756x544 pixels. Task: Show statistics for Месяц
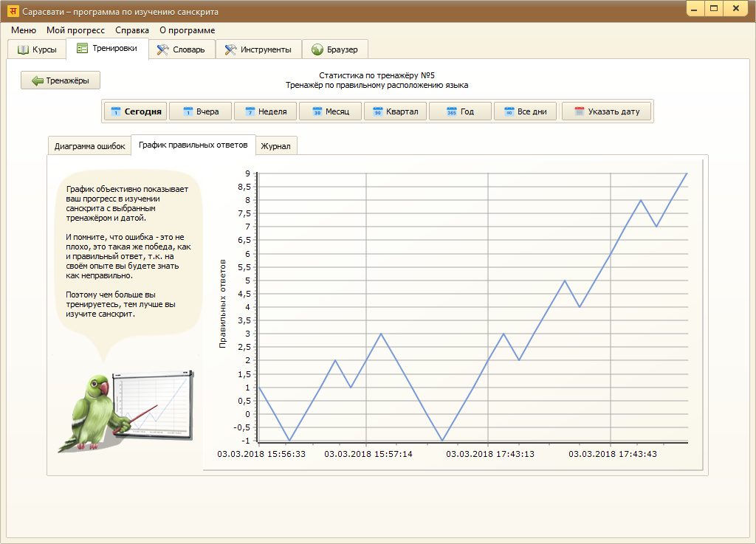[330, 111]
